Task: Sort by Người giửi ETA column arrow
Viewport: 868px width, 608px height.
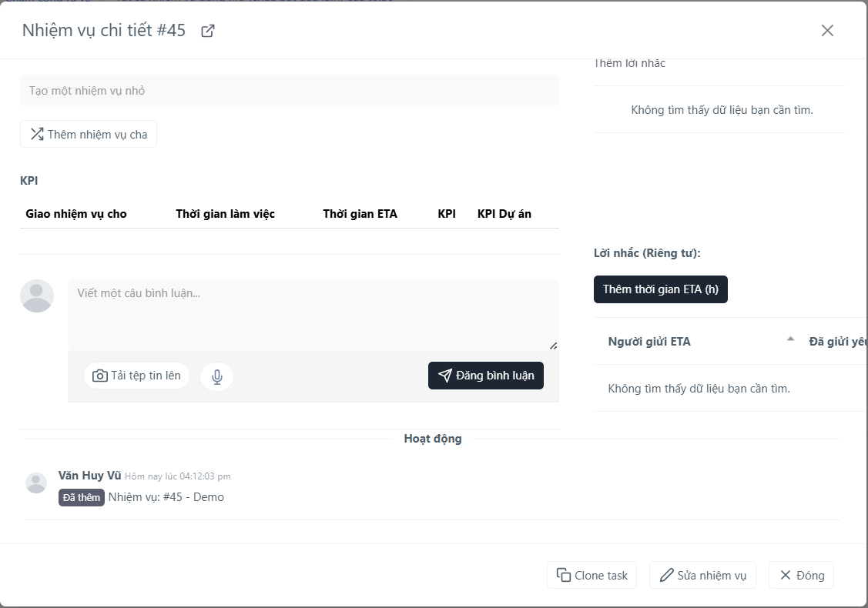Action: coord(790,339)
